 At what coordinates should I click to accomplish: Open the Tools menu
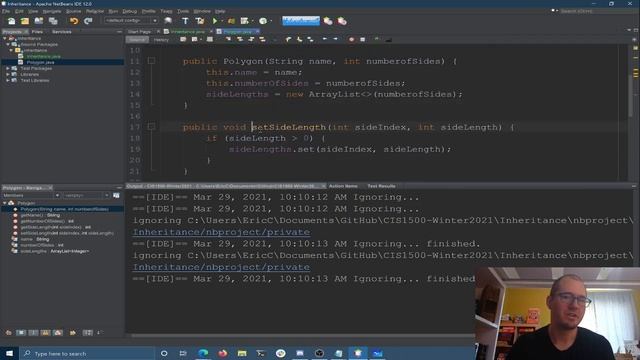point(183,11)
